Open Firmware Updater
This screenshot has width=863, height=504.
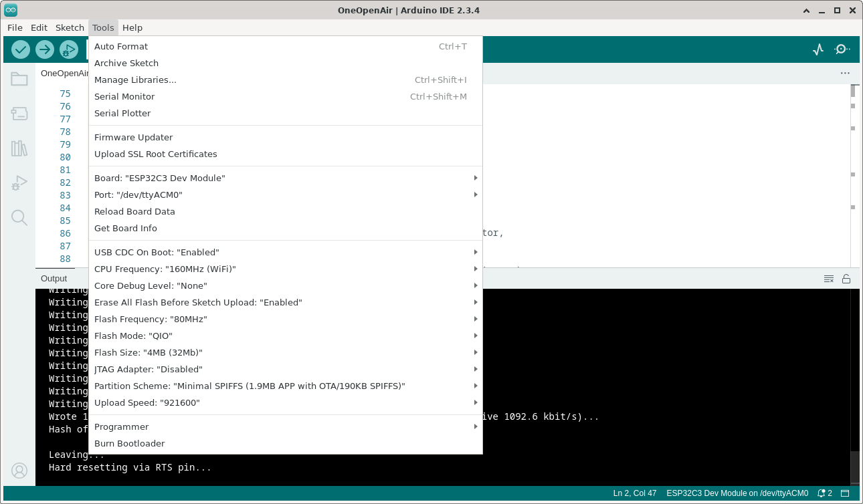point(286,137)
